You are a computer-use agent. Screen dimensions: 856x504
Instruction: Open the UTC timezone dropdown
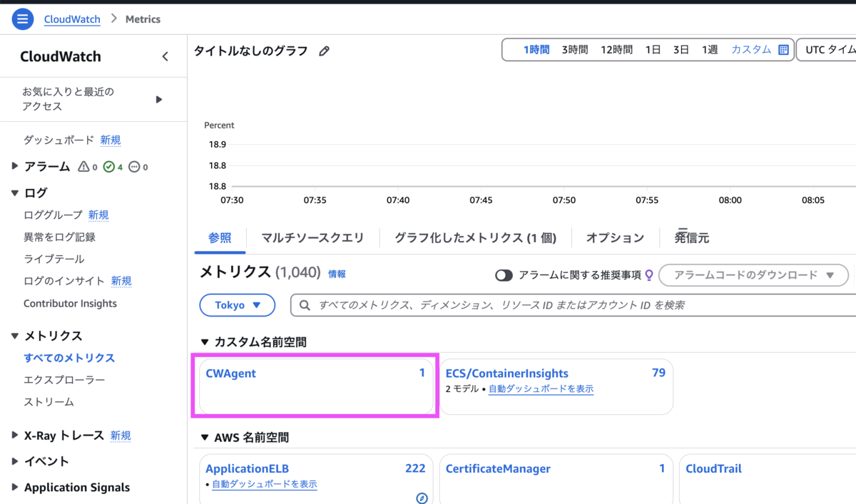[x=826, y=50]
